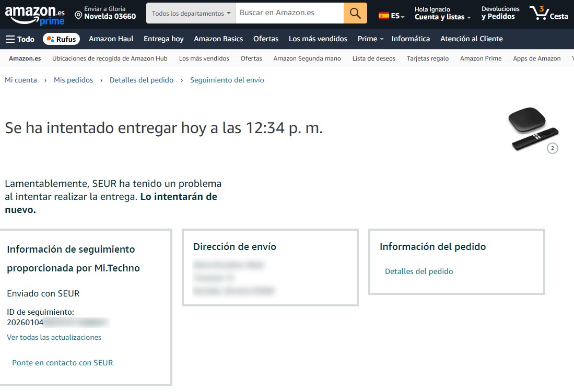574x392 pixels.
Task: Click the Información del pedido heading
Action: (432, 247)
